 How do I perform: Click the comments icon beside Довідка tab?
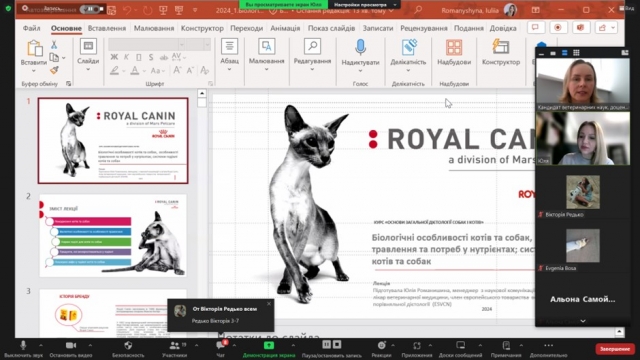click(536, 28)
